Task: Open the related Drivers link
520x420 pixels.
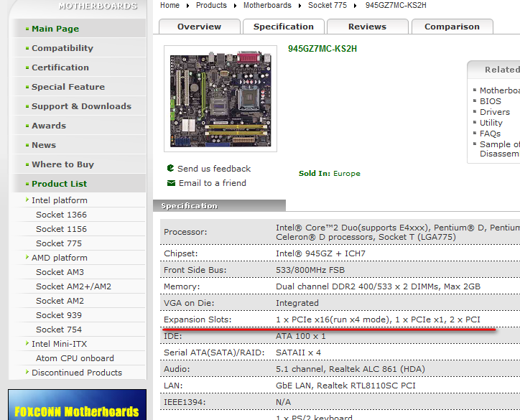Action: coord(495,112)
